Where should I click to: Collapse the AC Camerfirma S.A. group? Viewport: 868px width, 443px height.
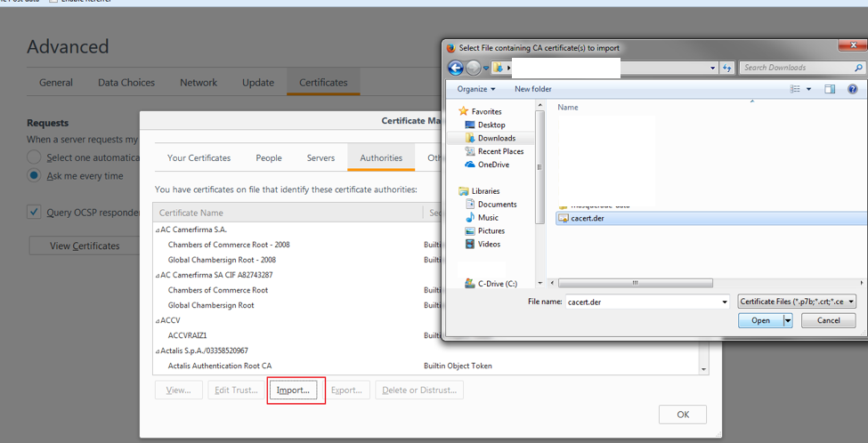coord(158,230)
